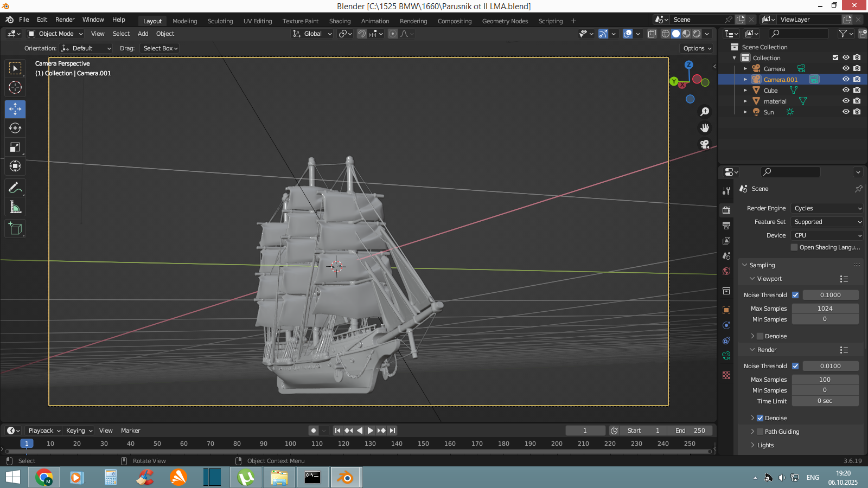Open the Device CPU dropdown
Screen dimensions: 868x488
tap(826, 235)
